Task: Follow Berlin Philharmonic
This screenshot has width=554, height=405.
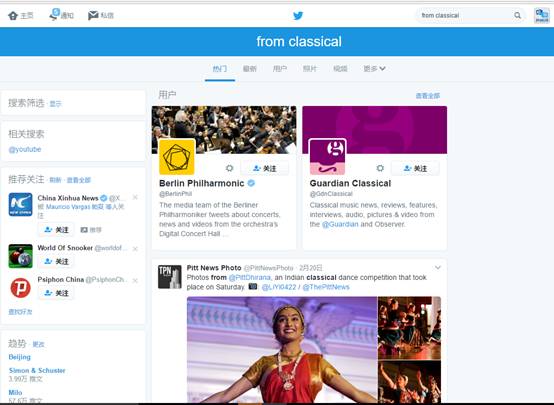Action: 265,168
